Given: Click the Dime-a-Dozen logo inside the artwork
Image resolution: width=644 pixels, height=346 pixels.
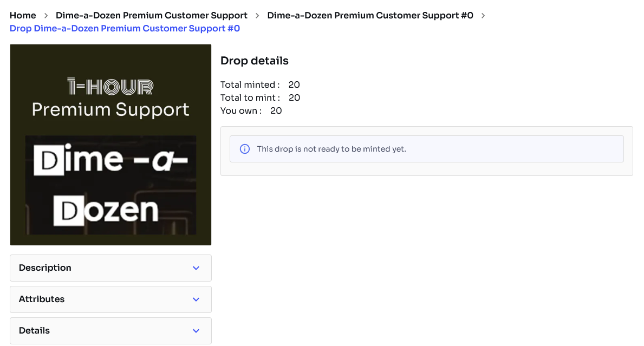Looking at the screenshot, I should [110, 185].
